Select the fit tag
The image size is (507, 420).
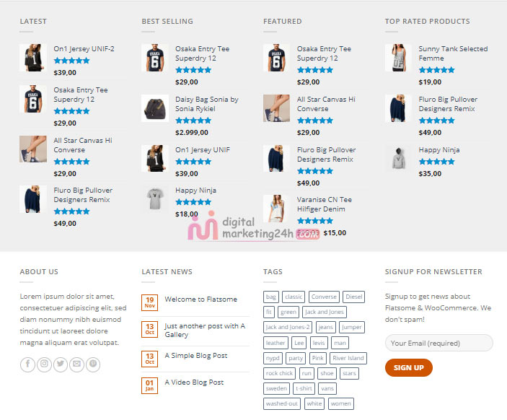pyautogui.click(x=269, y=312)
